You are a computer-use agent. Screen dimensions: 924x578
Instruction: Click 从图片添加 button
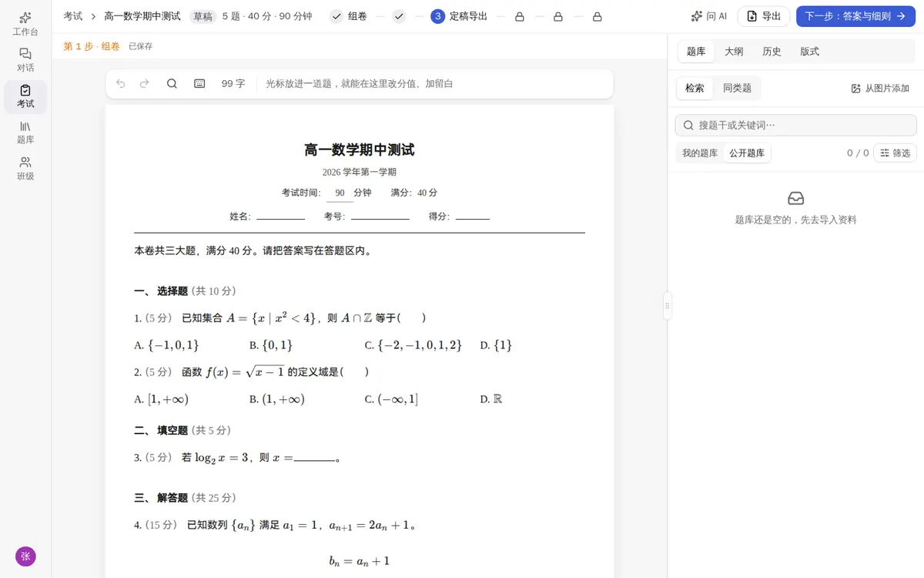[x=880, y=89]
